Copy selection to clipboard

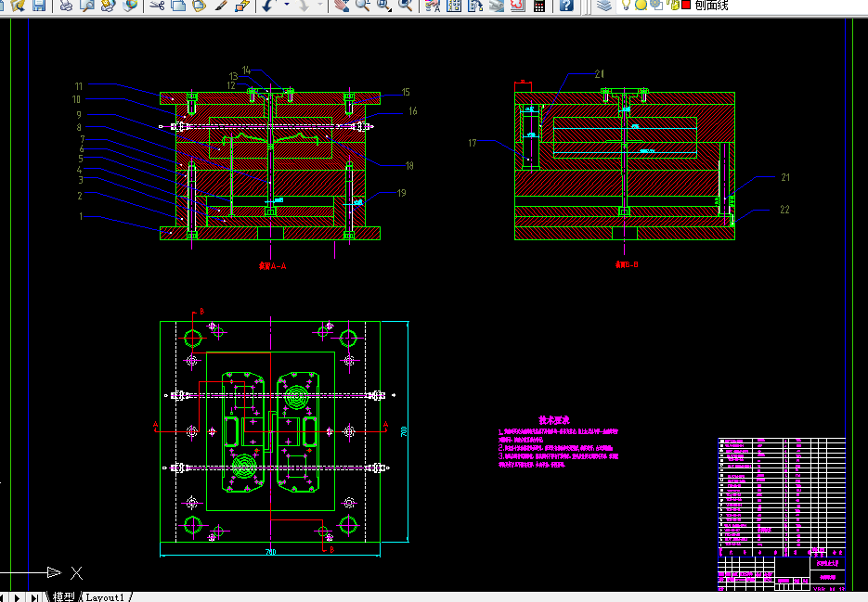click(178, 5)
